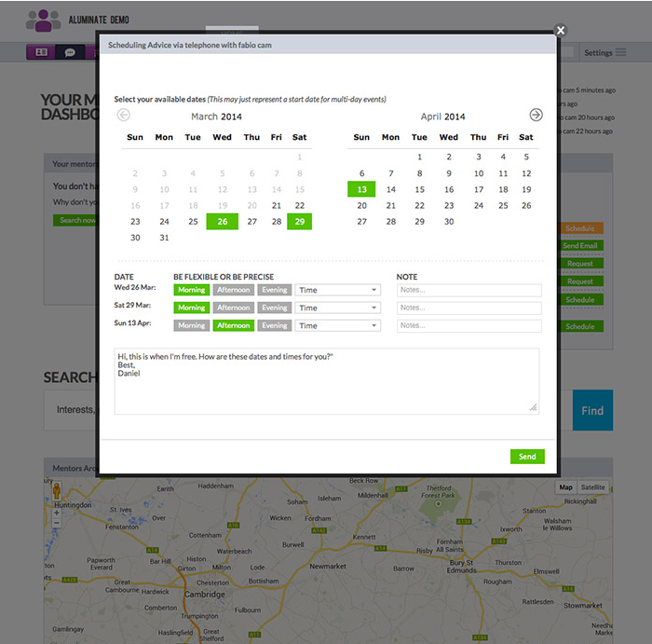Image resolution: width=652 pixels, height=644 pixels.
Task: Advance to next month using right arrow
Action: click(536, 115)
